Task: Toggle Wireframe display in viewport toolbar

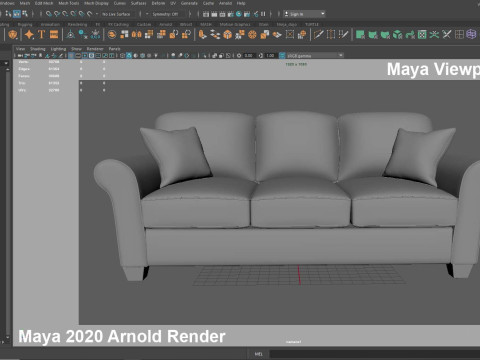Action: pyautogui.click(x=122, y=55)
